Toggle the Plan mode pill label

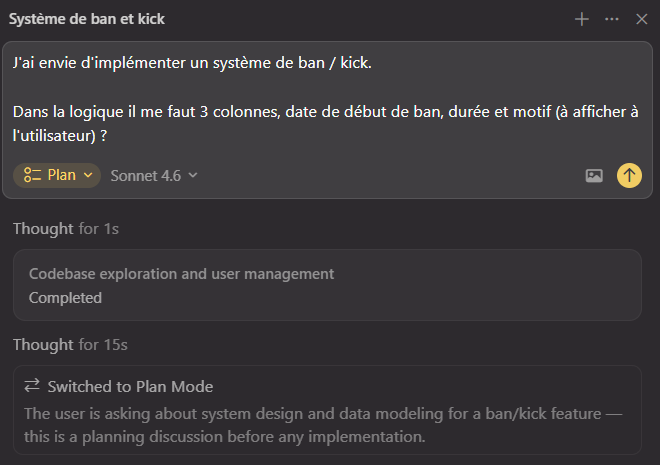tap(62, 175)
